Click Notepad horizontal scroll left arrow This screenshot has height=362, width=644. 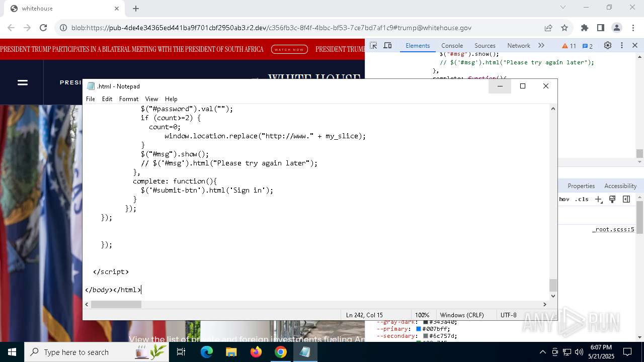click(x=87, y=304)
